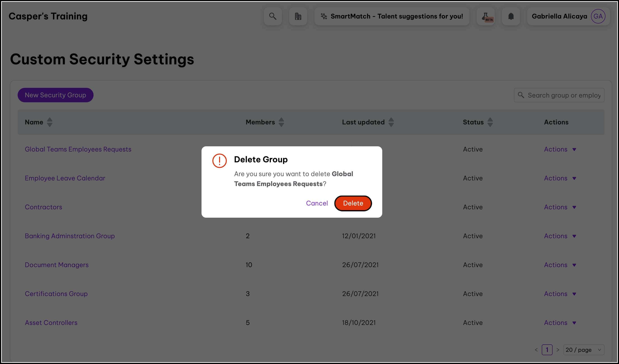This screenshot has height=364, width=619.
Task: Open the notifications bell
Action: (511, 16)
